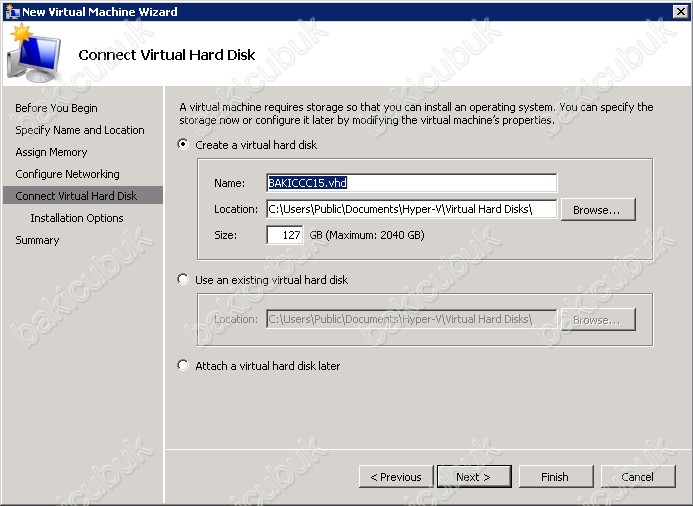Select 'Connect Virtual Hard Disk' step

(76, 196)
